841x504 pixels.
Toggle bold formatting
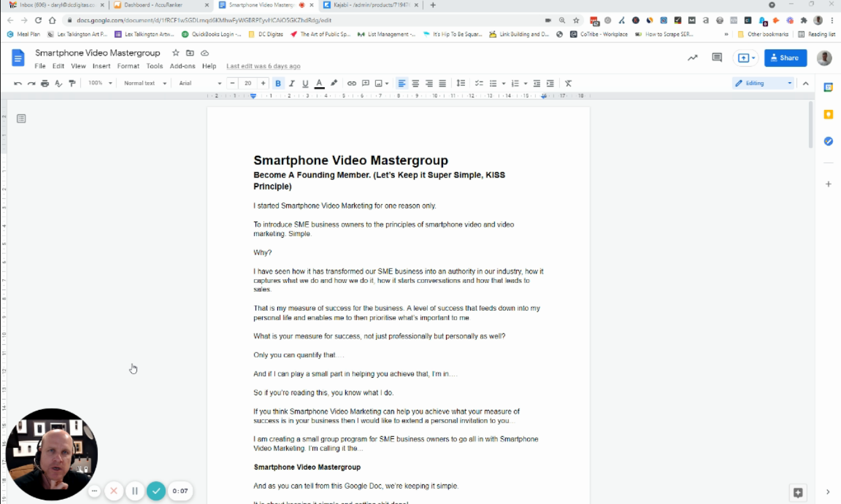coord(278,83)
